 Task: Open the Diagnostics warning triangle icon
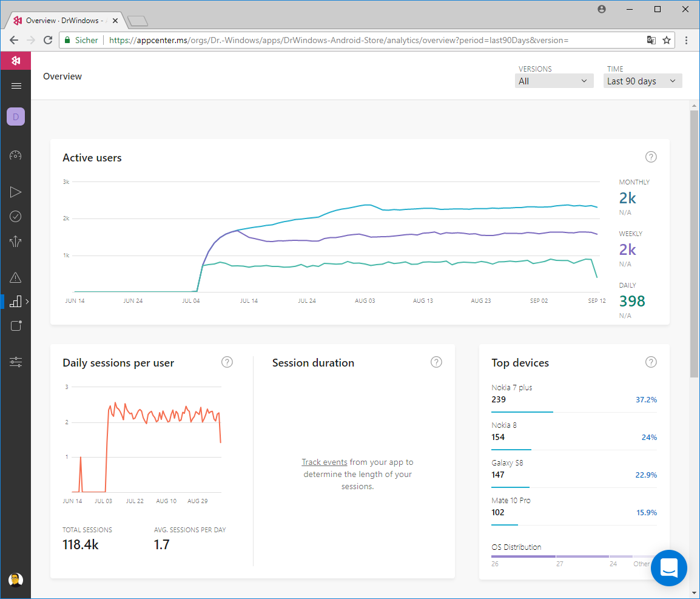[x=16, y=278]
